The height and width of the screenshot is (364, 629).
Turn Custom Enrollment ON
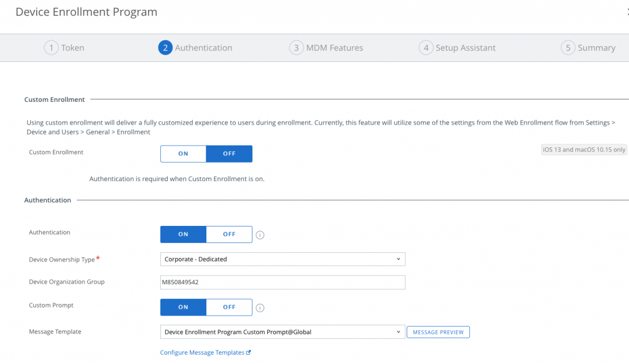tap(183, 153)
